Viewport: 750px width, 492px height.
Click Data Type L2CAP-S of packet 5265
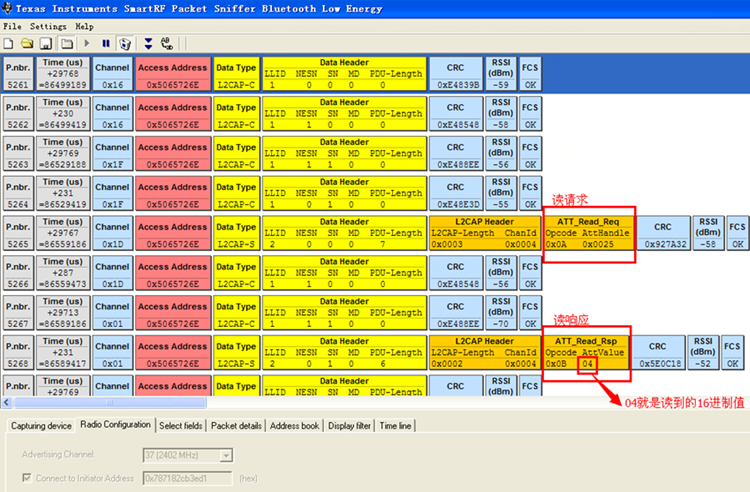point(236,233)
